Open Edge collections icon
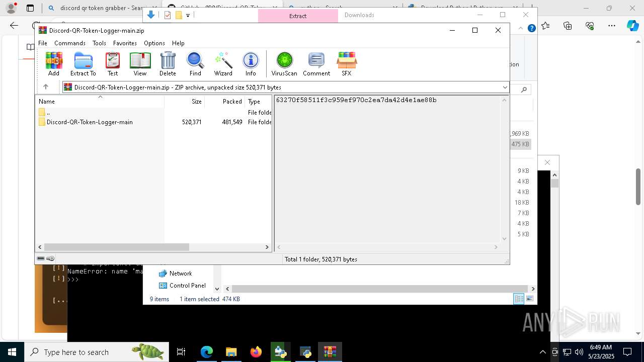The image size is (644, 362). click(568, 26)
